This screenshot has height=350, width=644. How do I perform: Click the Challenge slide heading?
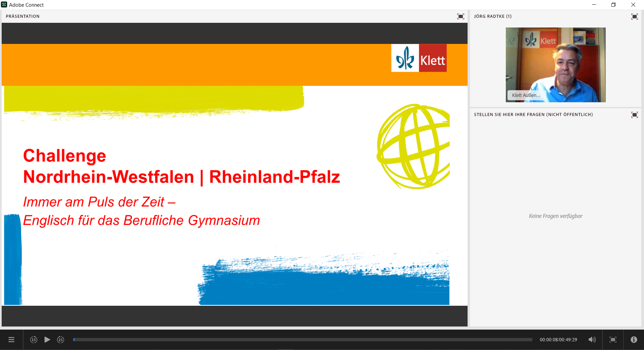point(64,156)
